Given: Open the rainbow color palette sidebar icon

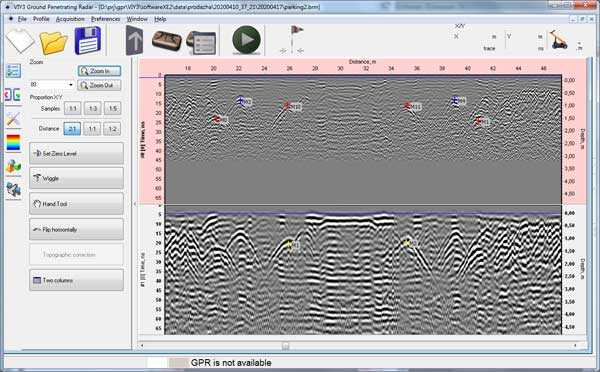Looking at the screenshot, I should coord(13,142).
